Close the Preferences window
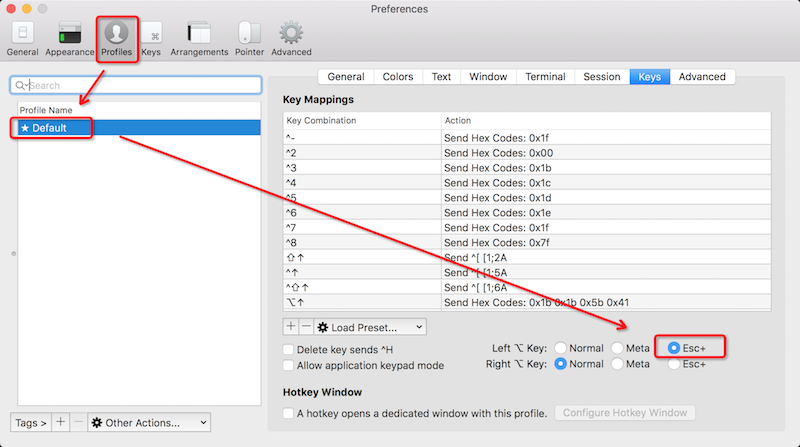 (x=11, y=8)
